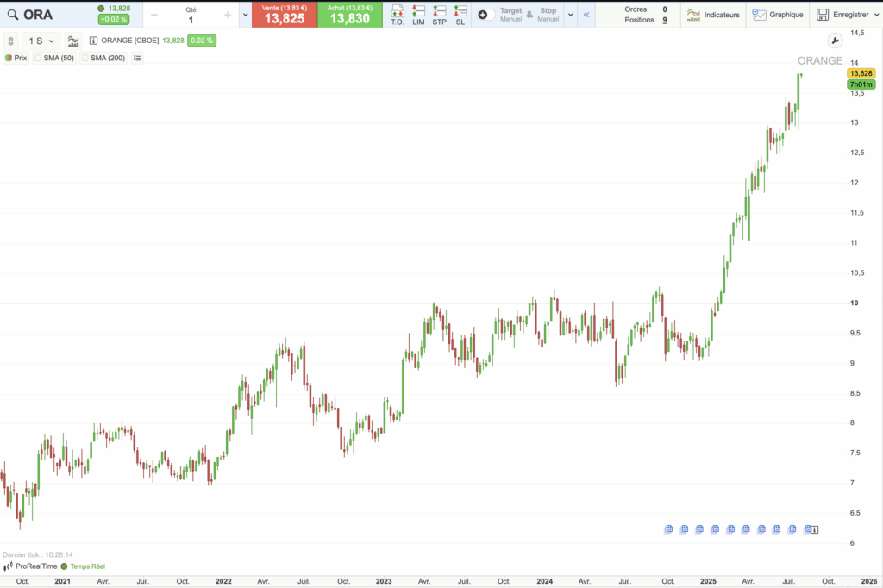Click the 14,5 price level on axis
The width and height of the screenshot is (883, 588).
857,34
